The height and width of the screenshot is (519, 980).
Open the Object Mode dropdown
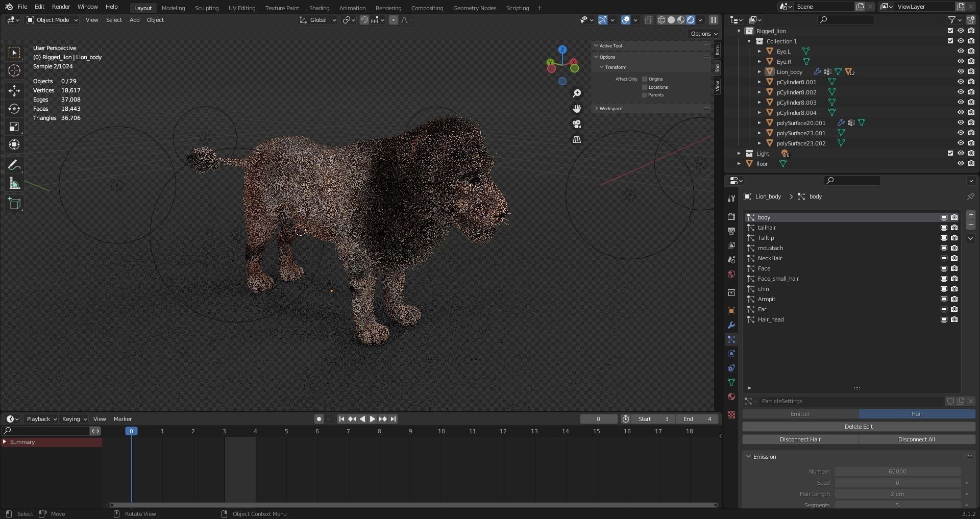[53, 20]
